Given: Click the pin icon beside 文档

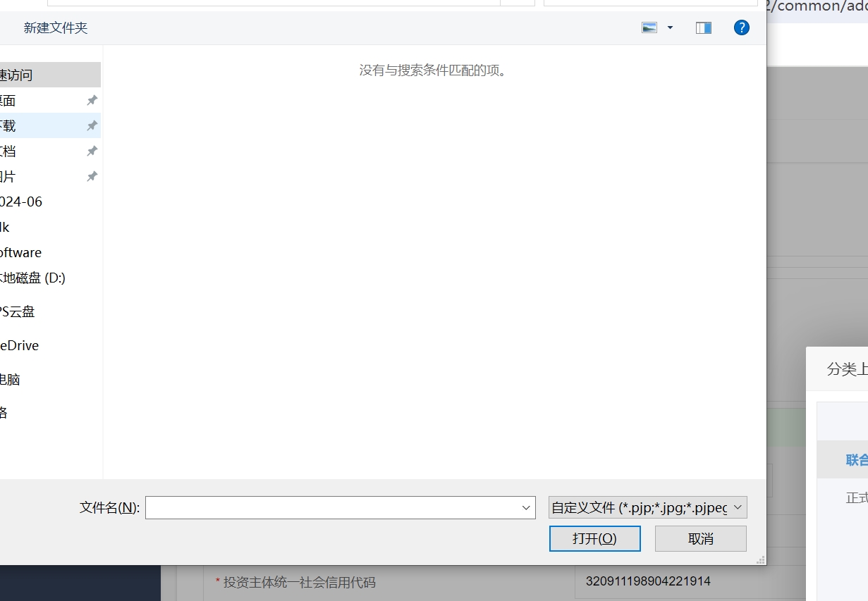Looking at the screenshot, I should 92,151.
